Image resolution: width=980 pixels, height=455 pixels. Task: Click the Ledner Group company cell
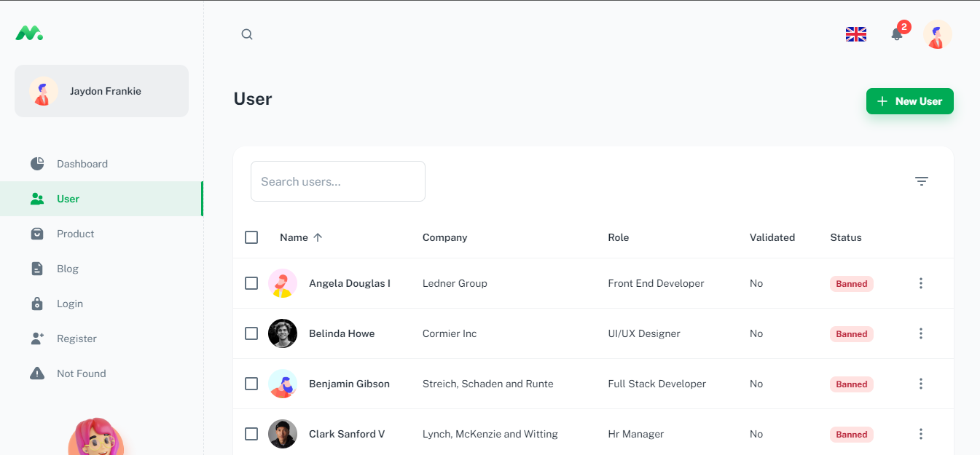coord(455,283)
